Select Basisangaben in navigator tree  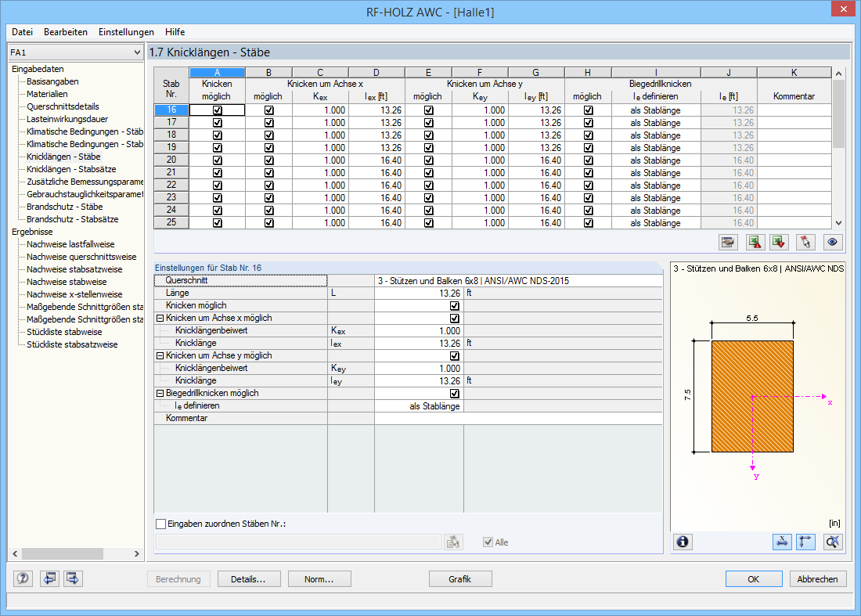click(52, 81)
